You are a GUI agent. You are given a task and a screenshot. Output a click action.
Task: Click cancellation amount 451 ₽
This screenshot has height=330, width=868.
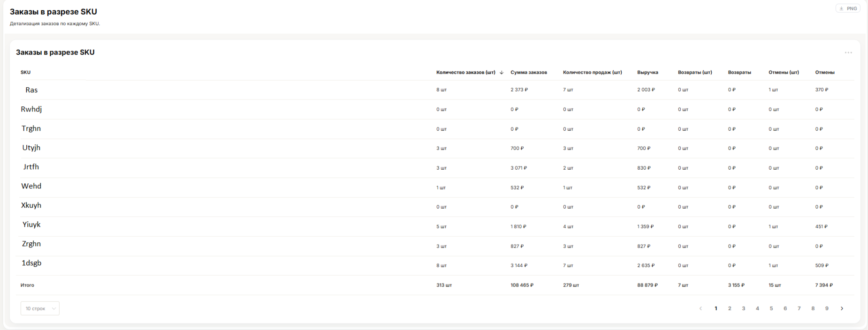(822, 226)
